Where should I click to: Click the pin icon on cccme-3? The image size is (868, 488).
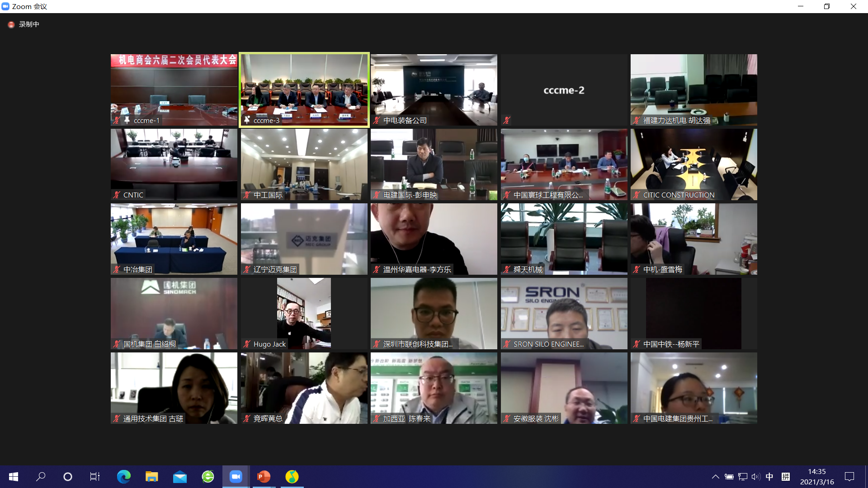tap(247, 120)
